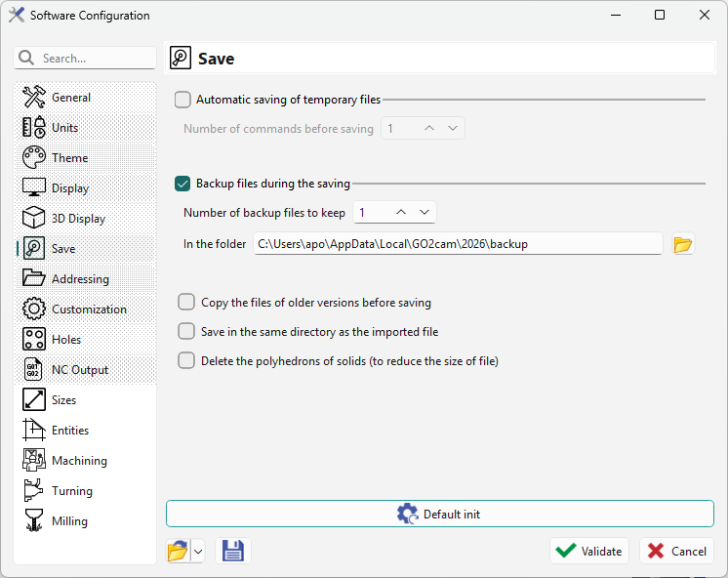728x578 pixels.
Task: Open the Theme palette icon in sidebar
Action: click(x=34, y=158)
